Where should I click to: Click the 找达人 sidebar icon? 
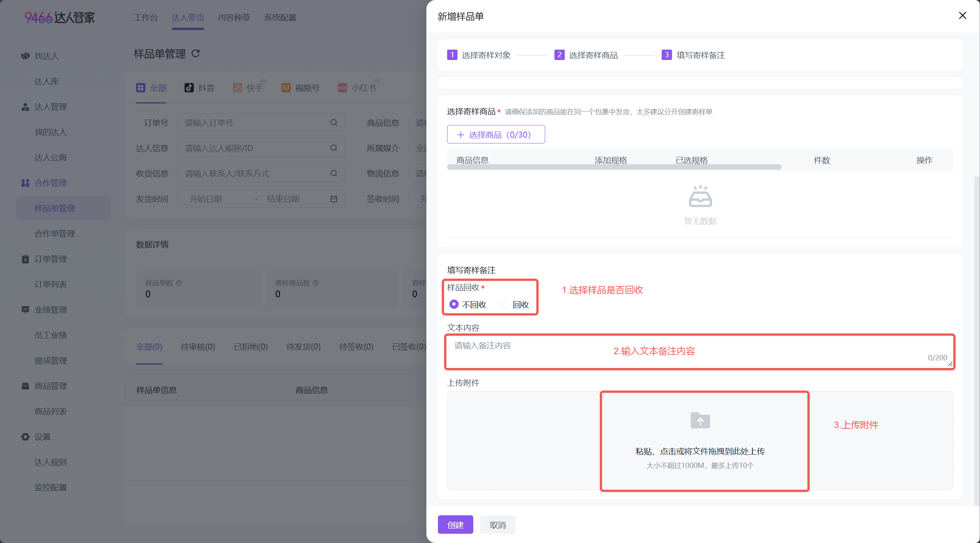coord(25,56)
